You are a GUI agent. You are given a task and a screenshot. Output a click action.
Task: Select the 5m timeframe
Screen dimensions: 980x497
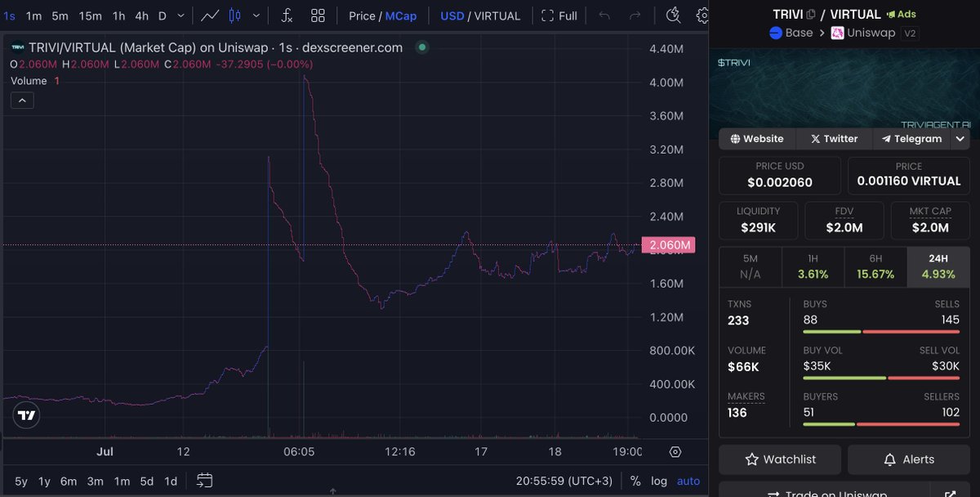(60, 16)
